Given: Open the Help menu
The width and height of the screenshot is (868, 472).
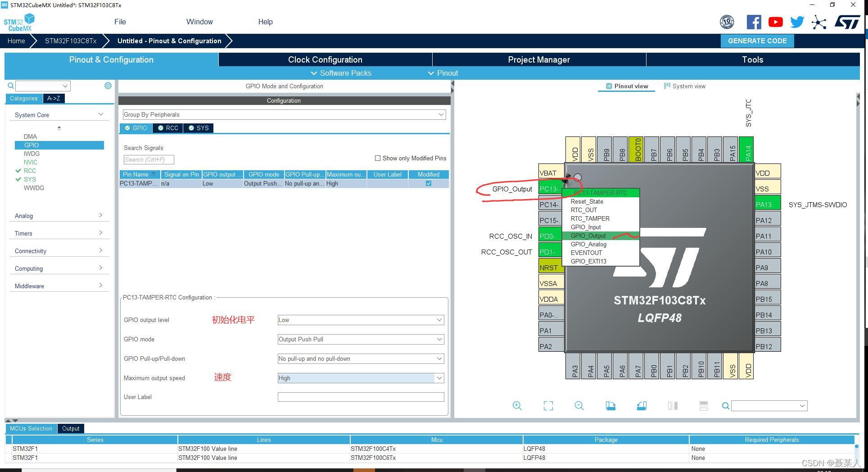Looking at the screenshot, I should pos(265,22).
